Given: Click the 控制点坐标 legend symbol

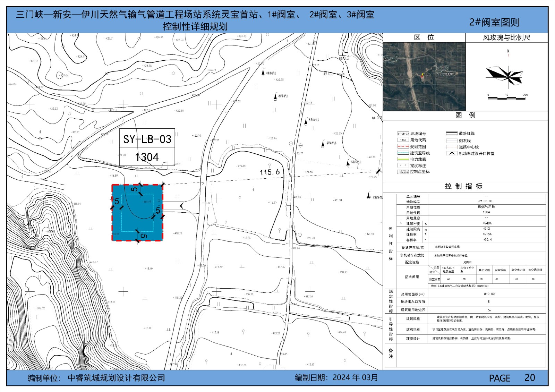Looking at the screenshot, I should [403, 172].
